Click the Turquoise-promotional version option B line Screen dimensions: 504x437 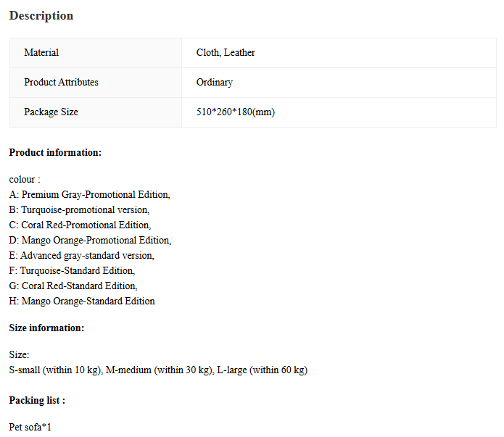79,210
